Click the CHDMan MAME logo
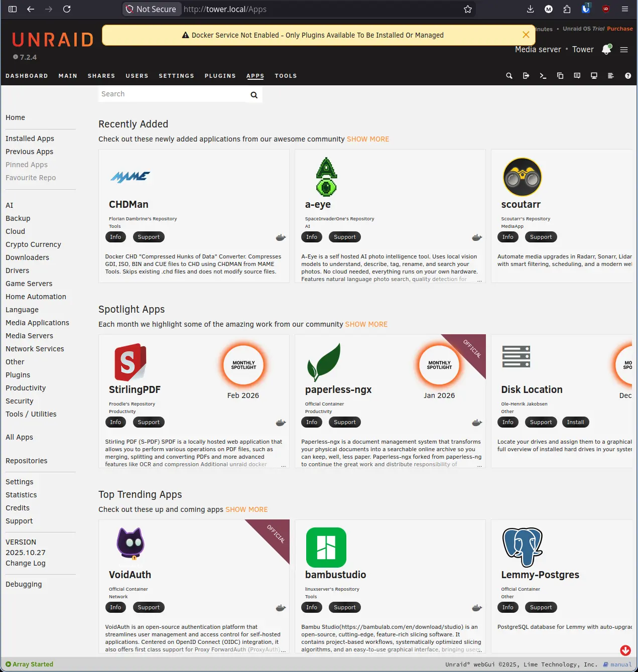This screenshot has width=638, height=672. click(130, 177)
